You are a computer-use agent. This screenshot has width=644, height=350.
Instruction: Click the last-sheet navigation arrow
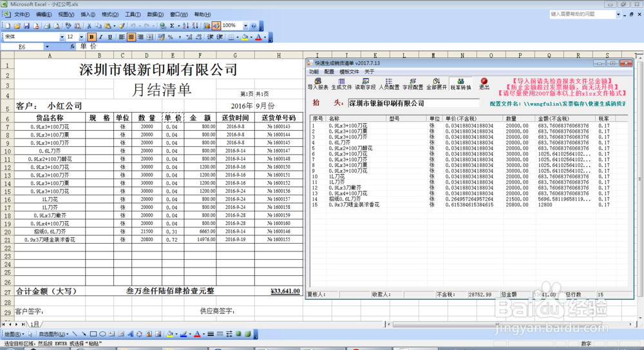(x=23, y=324)
